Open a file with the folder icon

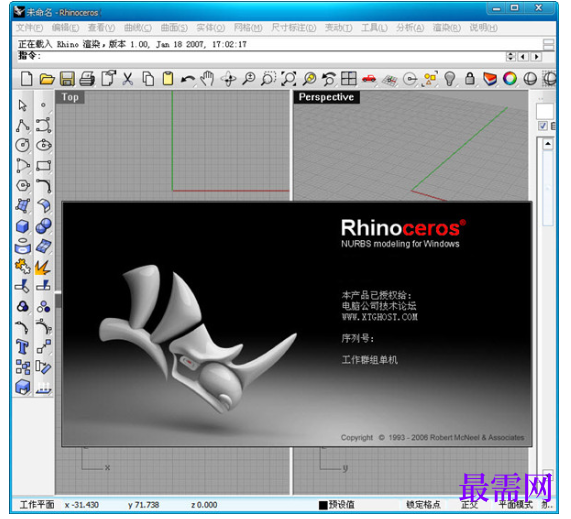pyautogui.click(x=47, y=79)
